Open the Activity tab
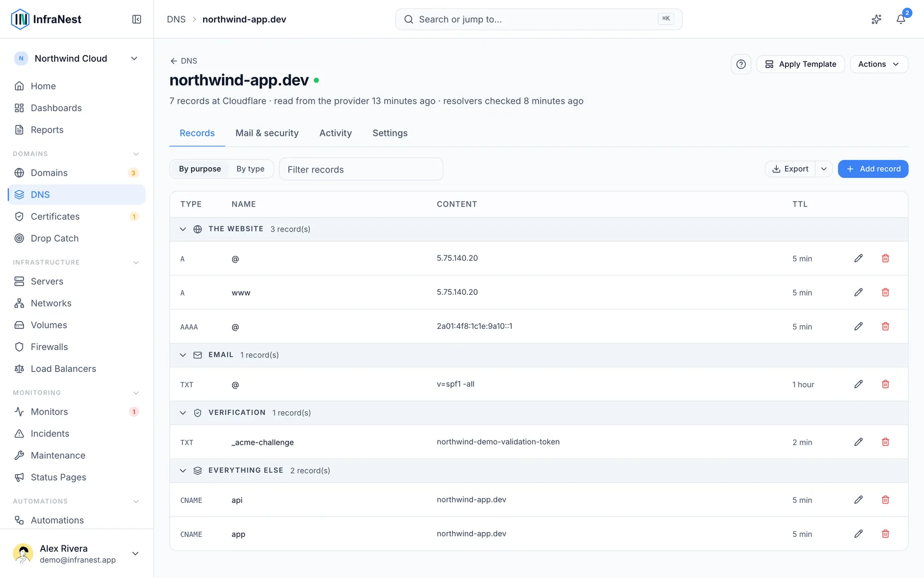Screen dimensions: 924x578 (x=336, y=133)
